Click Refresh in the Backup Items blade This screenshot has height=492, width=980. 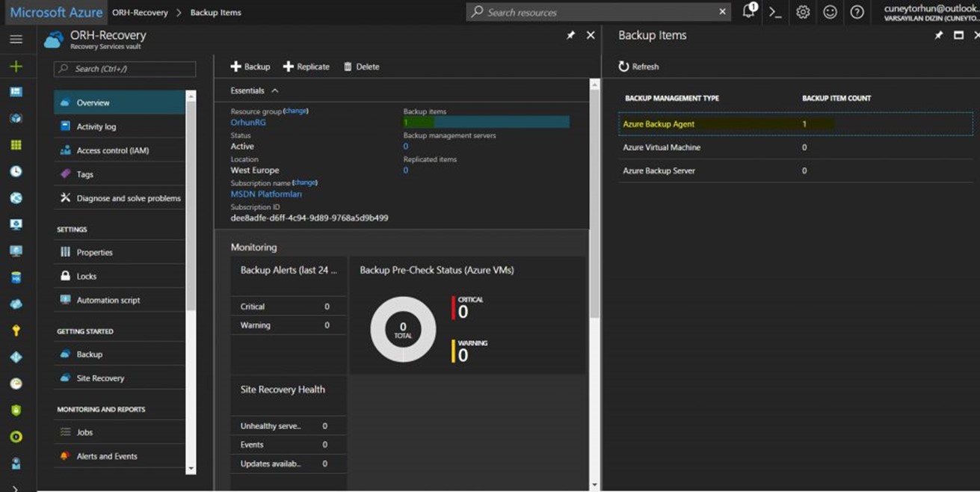pos(638,67)
